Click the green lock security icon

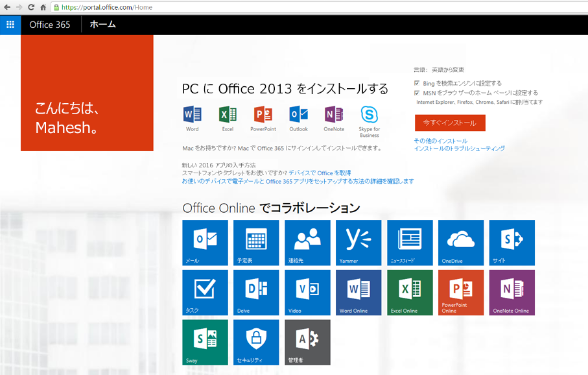(56, 7)
